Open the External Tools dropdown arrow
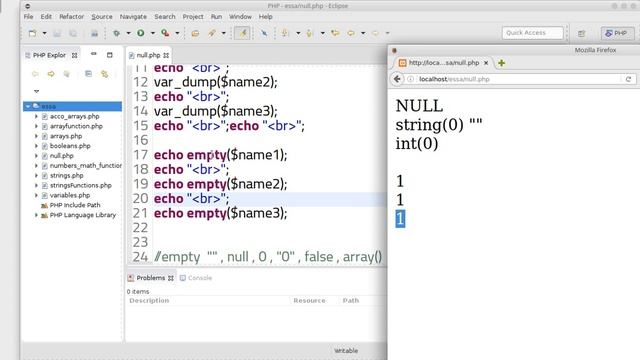 pyautogui.click(x=177, y=33)
